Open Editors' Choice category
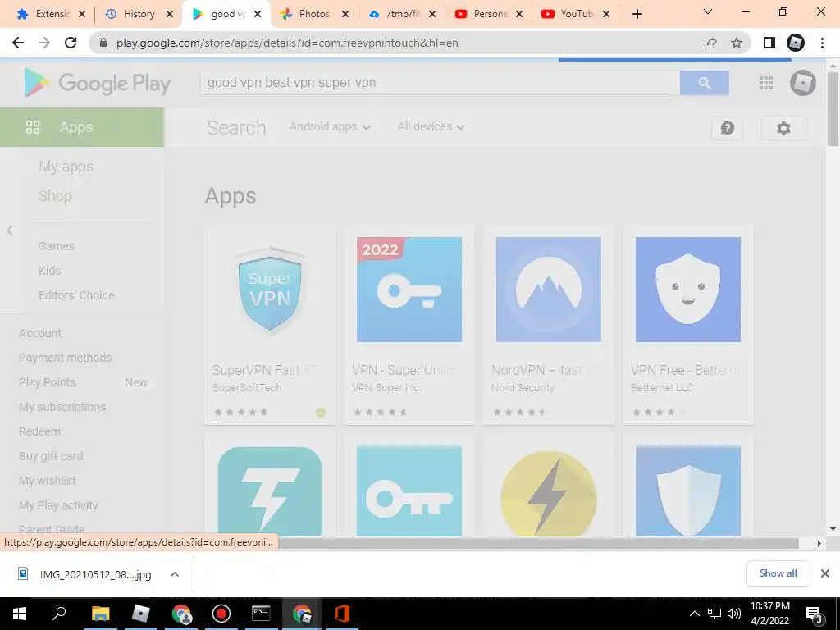The height and width of the screenshot is (630, 840). tap(76, 295)
